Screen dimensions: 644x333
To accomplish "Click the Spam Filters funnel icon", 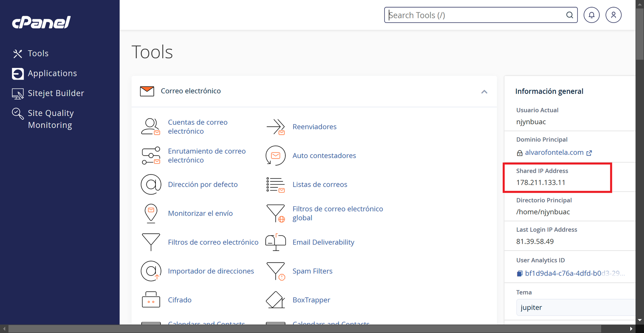I will click(276, 271).
